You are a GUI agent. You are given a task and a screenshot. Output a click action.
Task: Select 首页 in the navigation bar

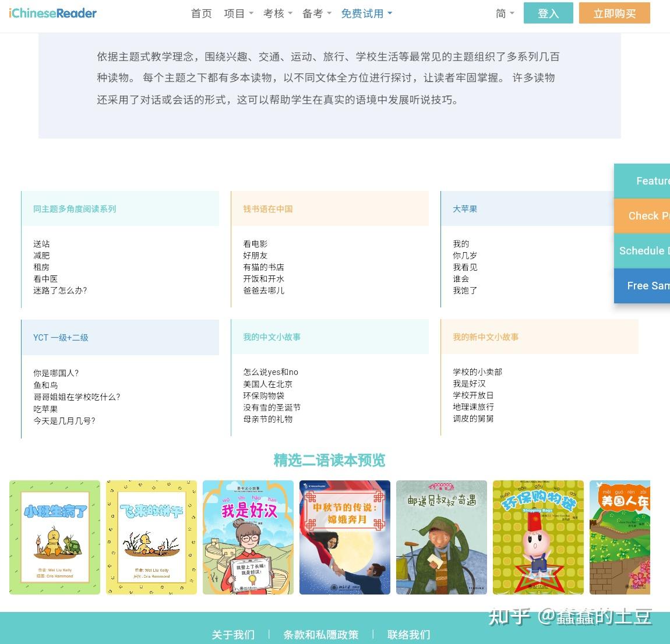201,13
